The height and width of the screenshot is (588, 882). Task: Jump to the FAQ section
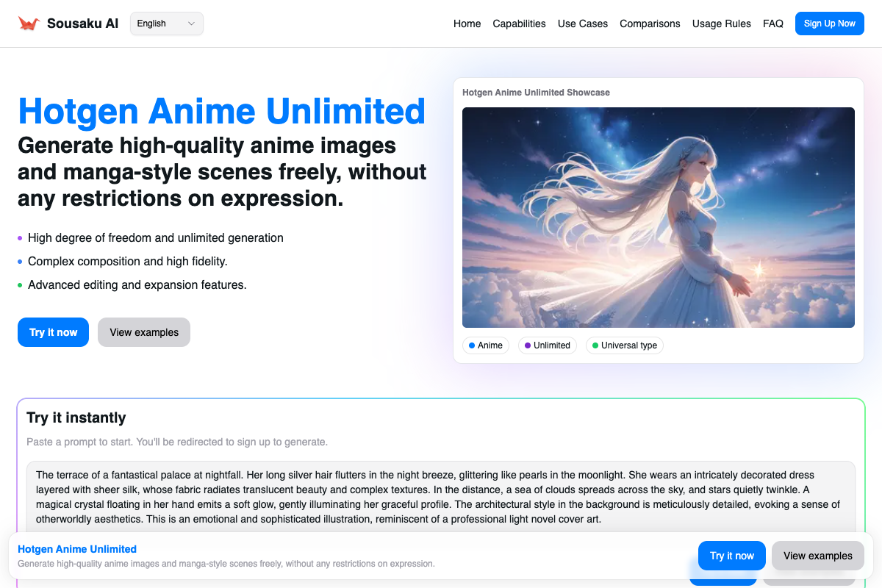click(x=772, y=24)
